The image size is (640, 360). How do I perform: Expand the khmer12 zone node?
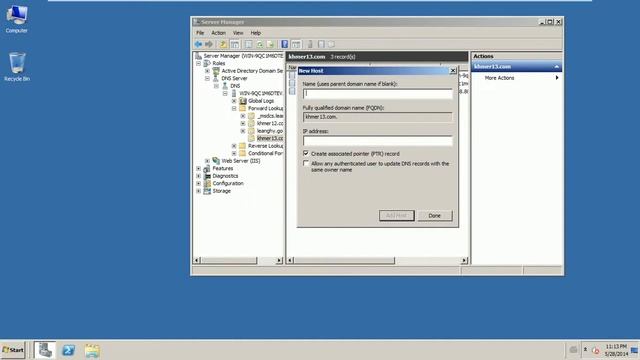pos(243,123)
